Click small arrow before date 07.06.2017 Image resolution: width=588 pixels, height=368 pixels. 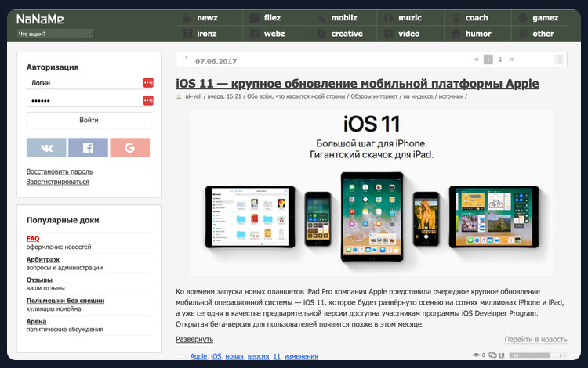click(186, 57)
